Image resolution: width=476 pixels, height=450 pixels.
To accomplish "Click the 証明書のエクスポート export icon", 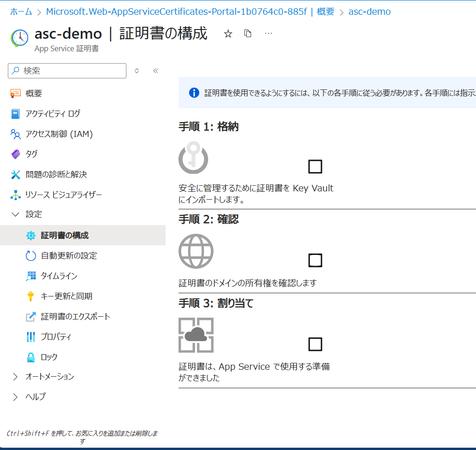I will pyautogui.click(x=30, y=316).
